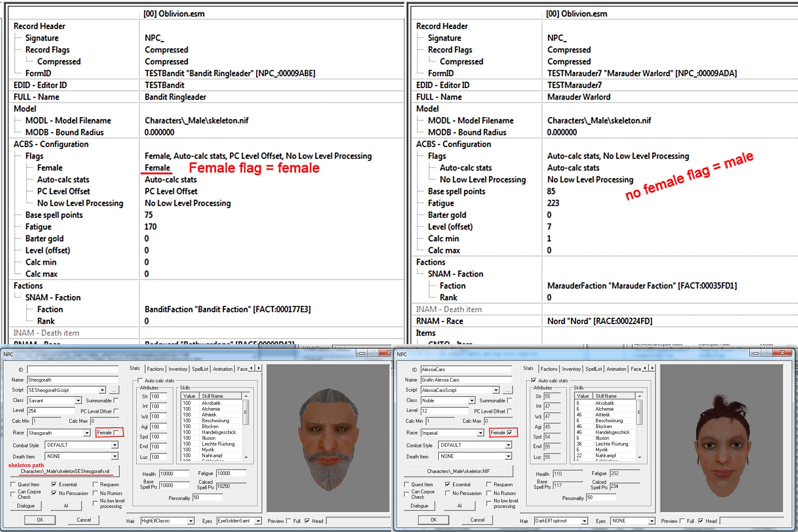Toggle Head preview in AlessiaCaro window
Image resolution: width=798 pixels, height=532 pixels.
[701, 521]
